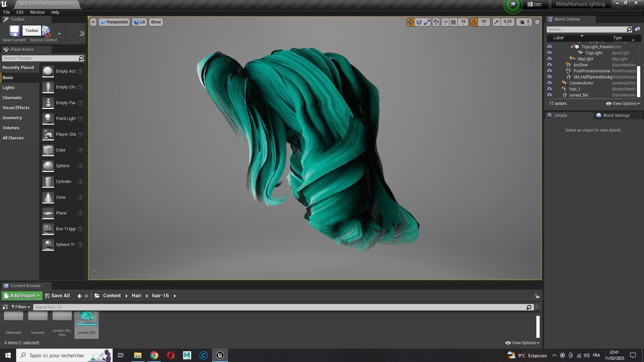Hide the TopLight actor via eye icon

coord(549,53)
